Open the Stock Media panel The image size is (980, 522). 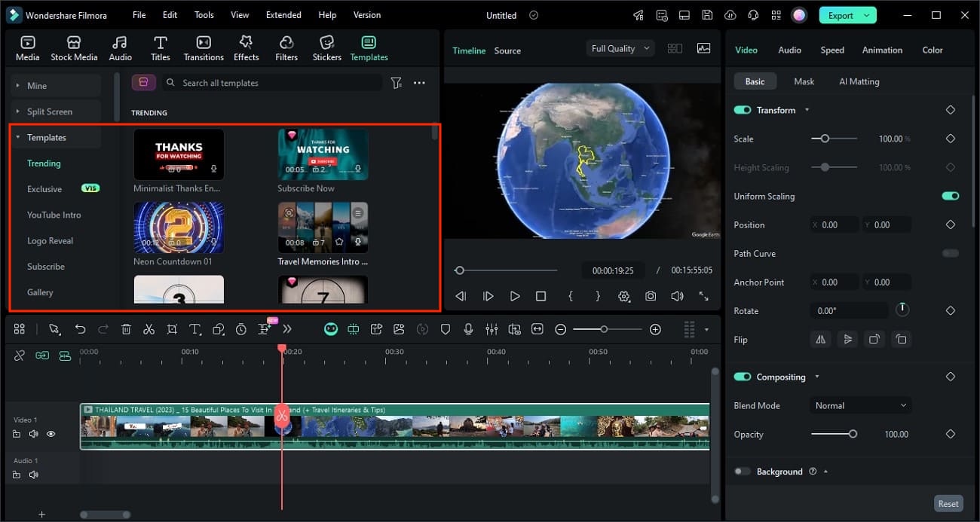[x=74, y=47]
